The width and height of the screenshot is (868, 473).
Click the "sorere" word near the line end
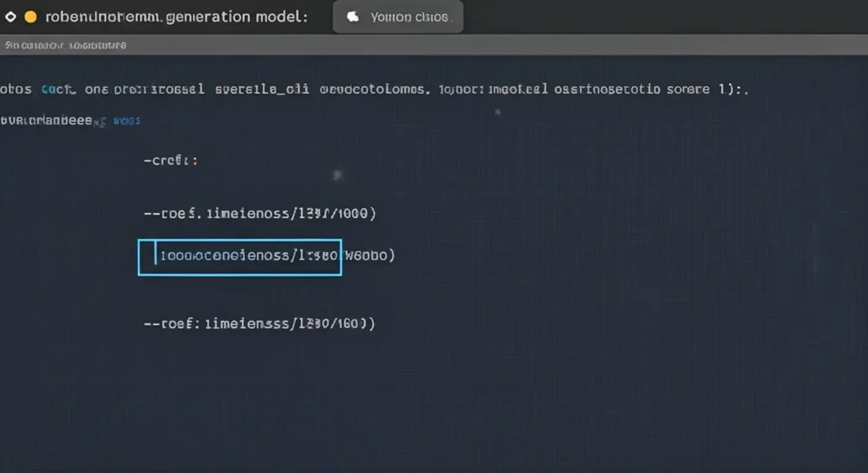pos(688,89)
